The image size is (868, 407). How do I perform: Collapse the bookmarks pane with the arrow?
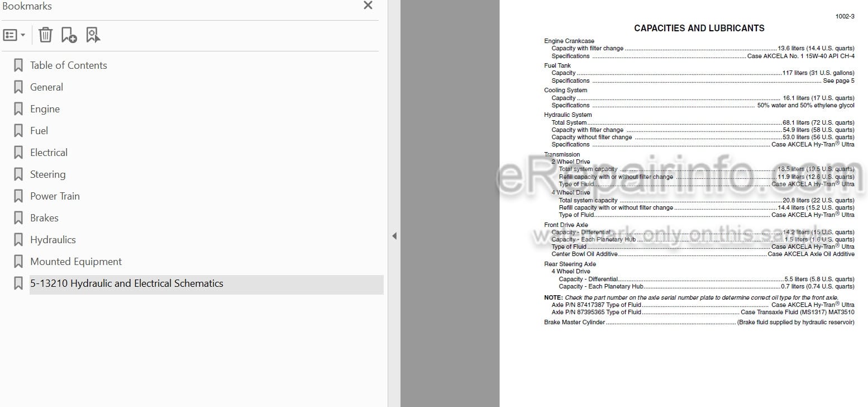pyautogui.click(x=394, y=236)
